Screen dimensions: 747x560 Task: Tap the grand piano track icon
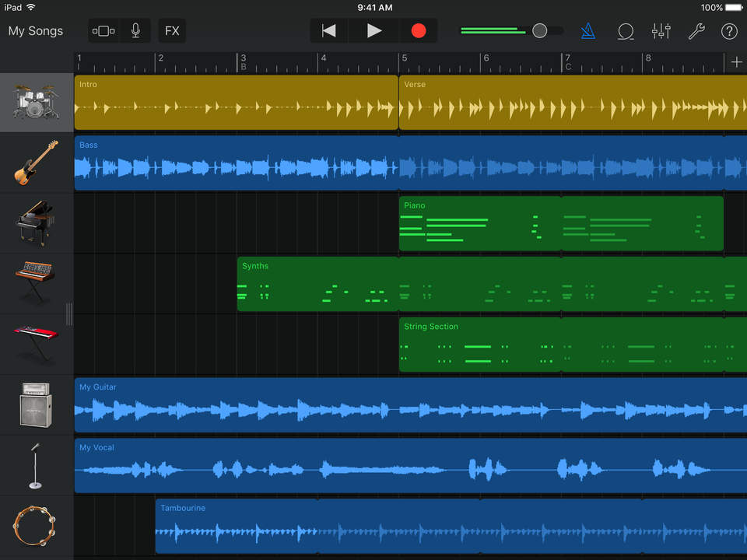(36, 223)
